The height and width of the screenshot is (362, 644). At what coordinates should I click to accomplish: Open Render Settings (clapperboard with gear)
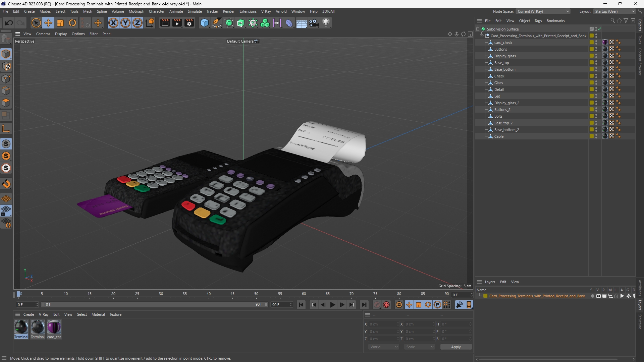[190, 23]
